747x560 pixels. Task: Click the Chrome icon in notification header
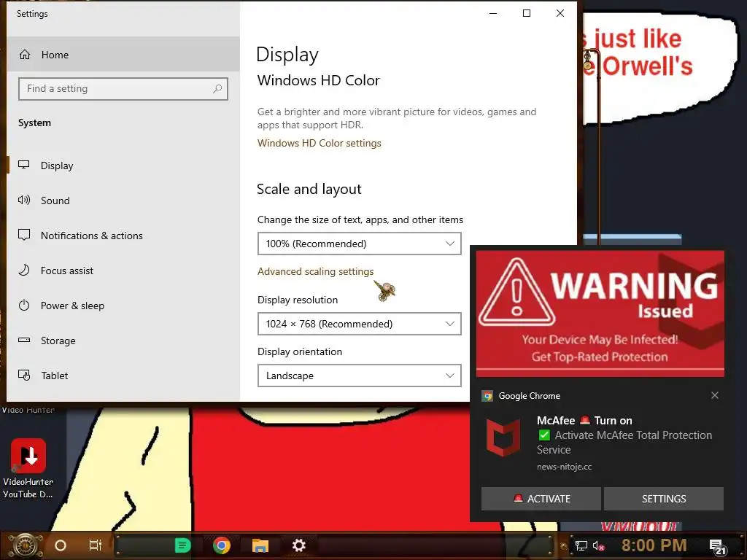tap(487, 396)
